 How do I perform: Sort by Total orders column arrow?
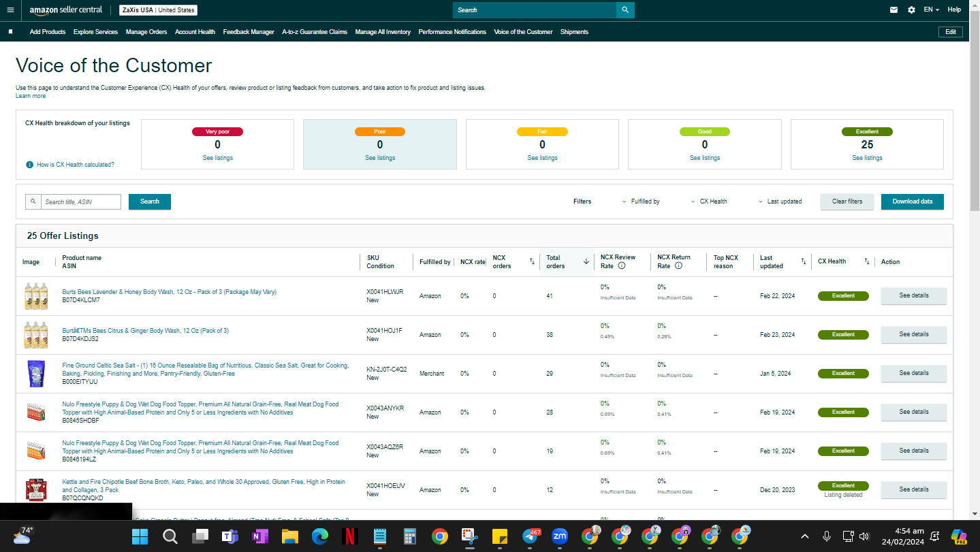tap(586, 261)
